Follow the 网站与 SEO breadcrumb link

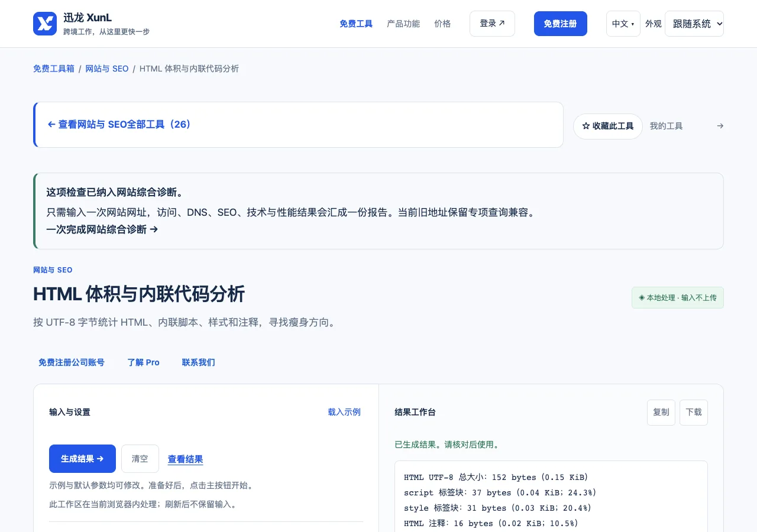(107, 69)
